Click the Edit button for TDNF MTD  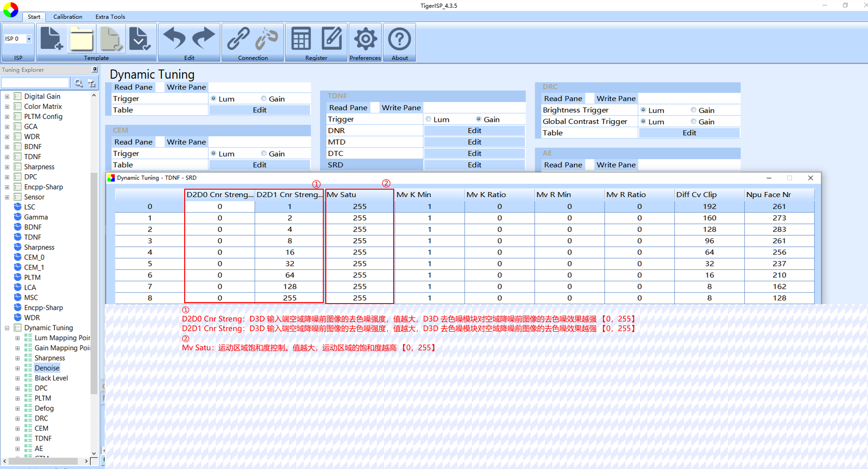pos(474,142)
